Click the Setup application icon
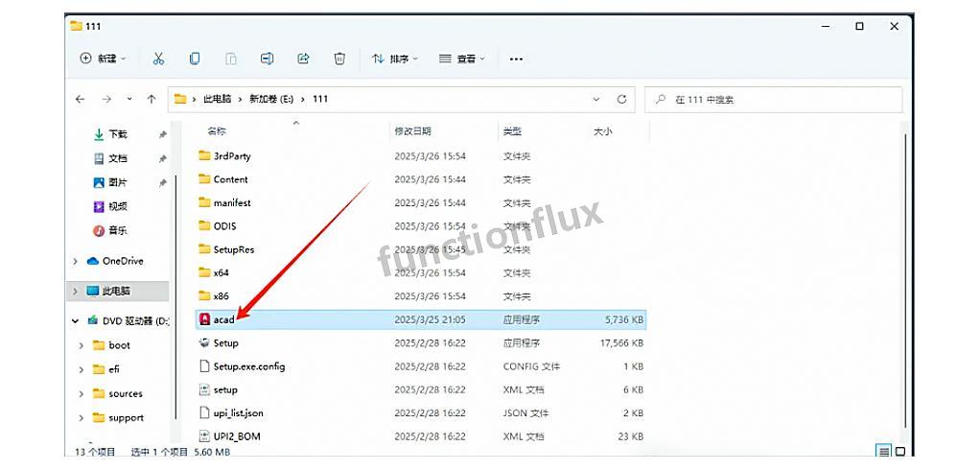Screen dimensions: 980x470 click(x=203, y=342)
